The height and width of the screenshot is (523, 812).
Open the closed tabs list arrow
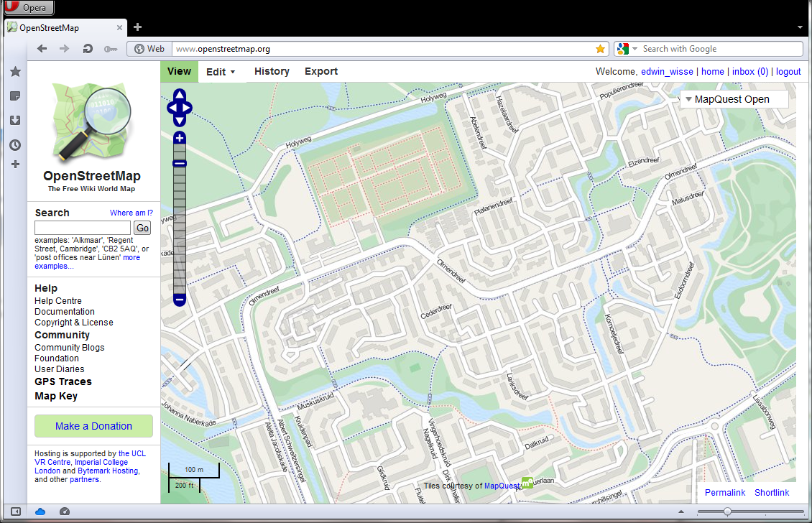click(x=800, y=27)
